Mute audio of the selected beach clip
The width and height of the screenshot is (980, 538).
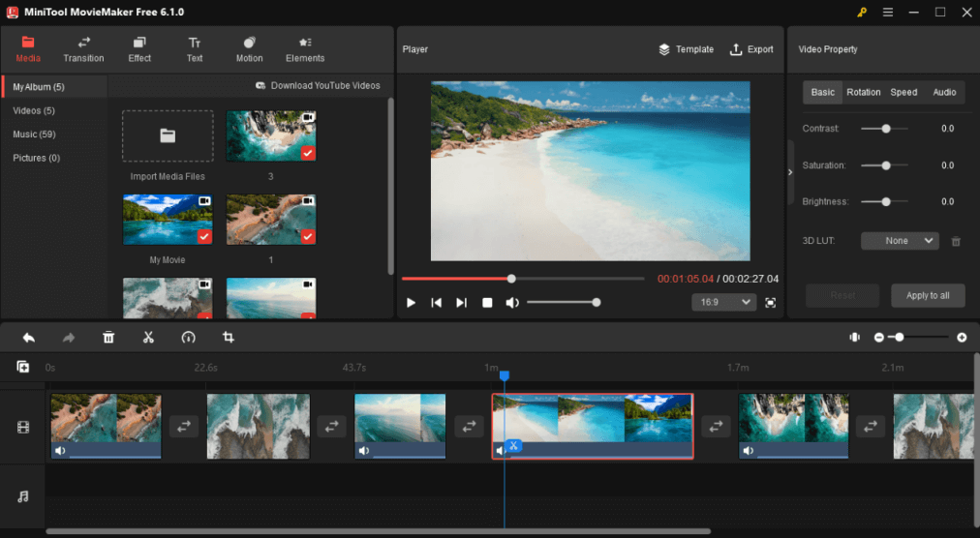click(500, 451)
